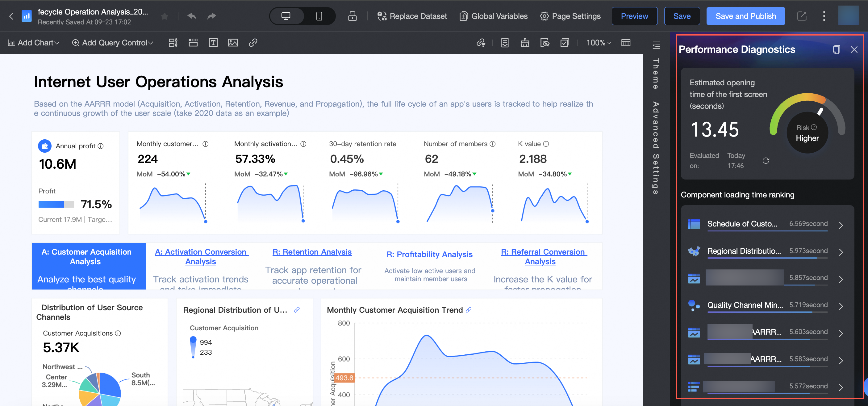Open the Add Query Control dropdown
The width and height of the screenshot is (868, 406).
(x=113, y=43)
